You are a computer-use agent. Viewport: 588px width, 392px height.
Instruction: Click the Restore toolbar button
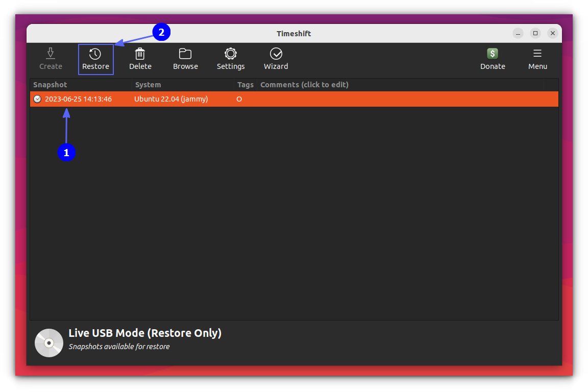tap(95, 59)
